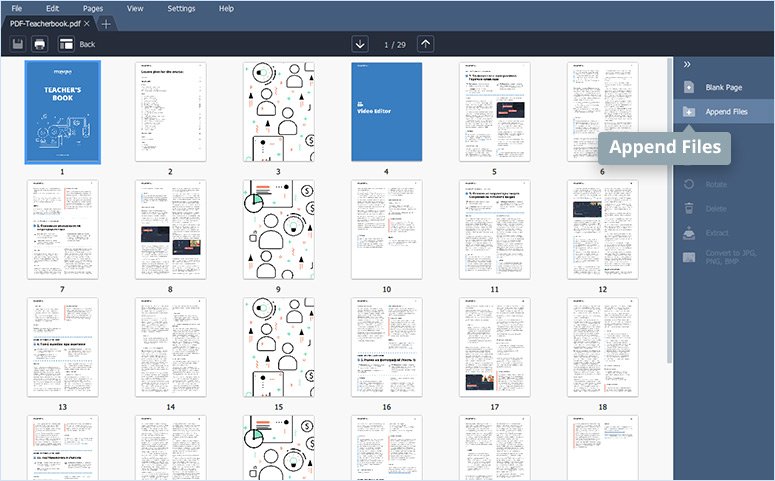Select page 15 illustration thumbnail
The width and height of the screenshot is (775, 481).
[x=279, y=347]
